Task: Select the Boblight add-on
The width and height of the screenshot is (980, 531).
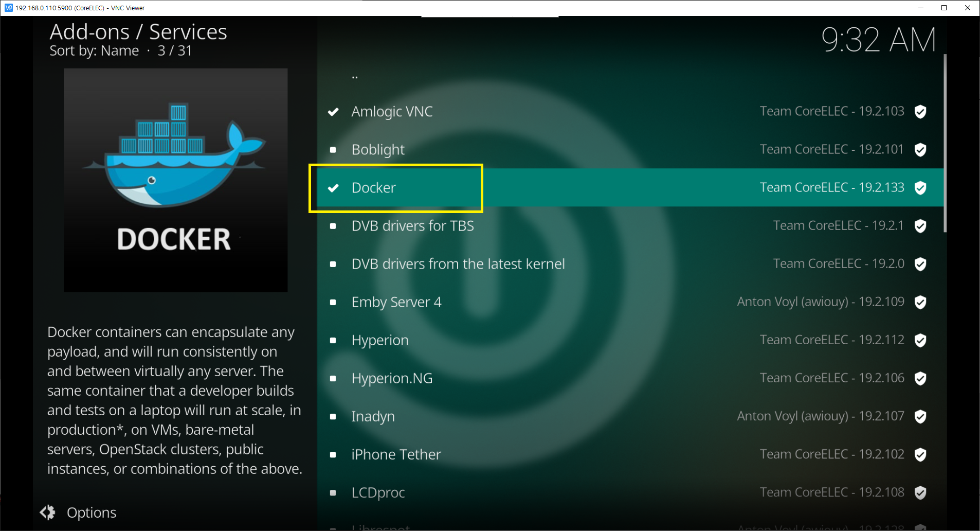Action: point(630,150)
